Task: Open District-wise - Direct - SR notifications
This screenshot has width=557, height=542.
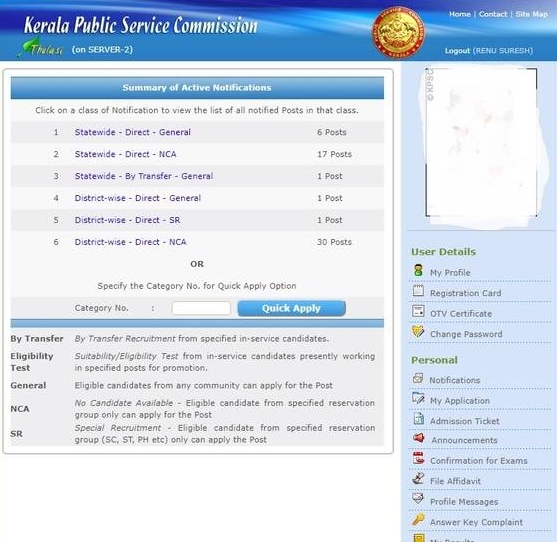Action: click(x=127, y=220)
